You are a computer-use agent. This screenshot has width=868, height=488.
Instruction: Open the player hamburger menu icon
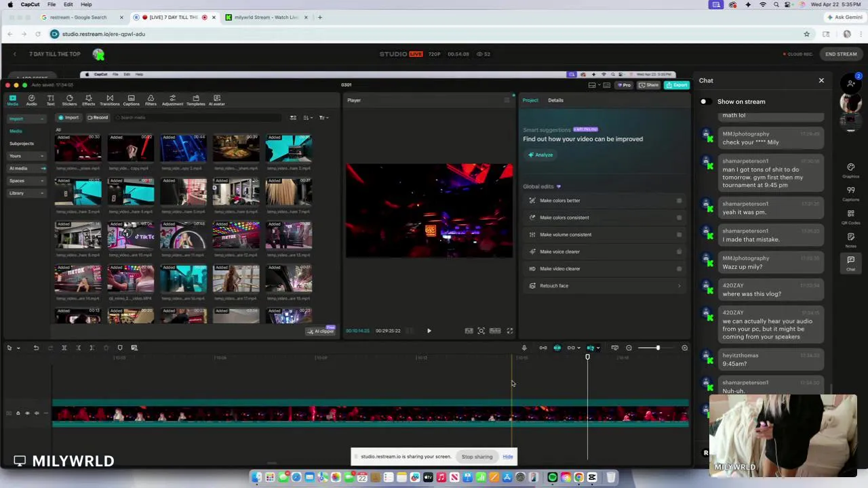(x=507, y=100)
